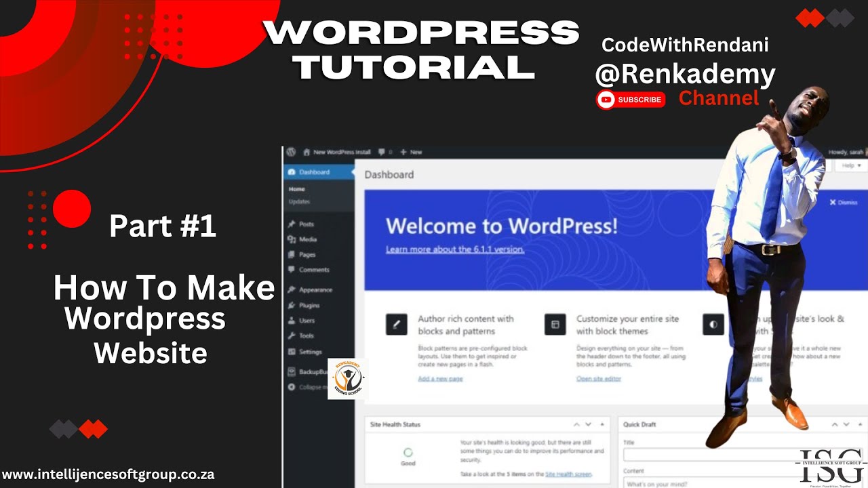Image resolution: width=868 pixels, height=488 pixels.
Task: Open the Help dropdown tab
Action: tap(850, 165)
